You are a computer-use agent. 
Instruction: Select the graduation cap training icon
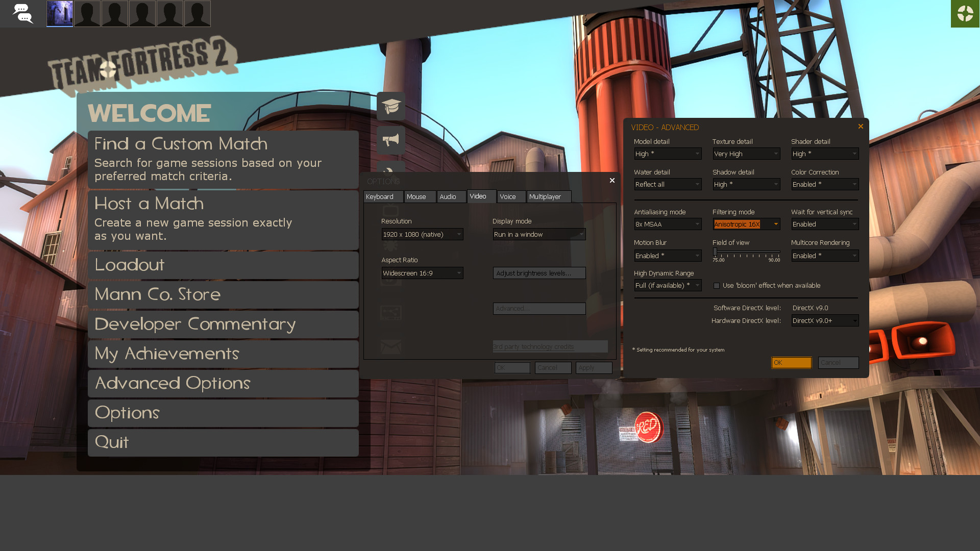point(390,106)
